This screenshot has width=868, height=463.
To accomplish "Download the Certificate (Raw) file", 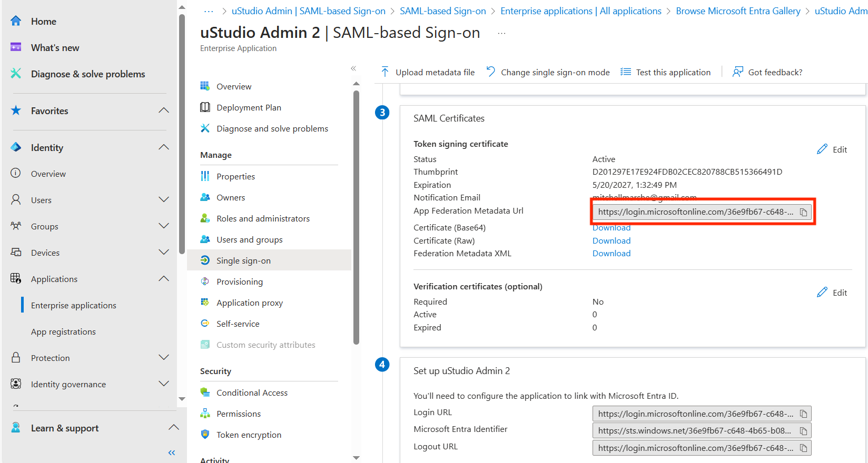I will pos(611,241).
